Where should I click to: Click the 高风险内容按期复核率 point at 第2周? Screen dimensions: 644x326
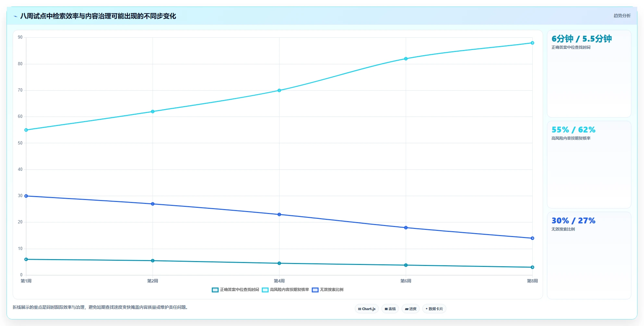[x=153, y=111]
